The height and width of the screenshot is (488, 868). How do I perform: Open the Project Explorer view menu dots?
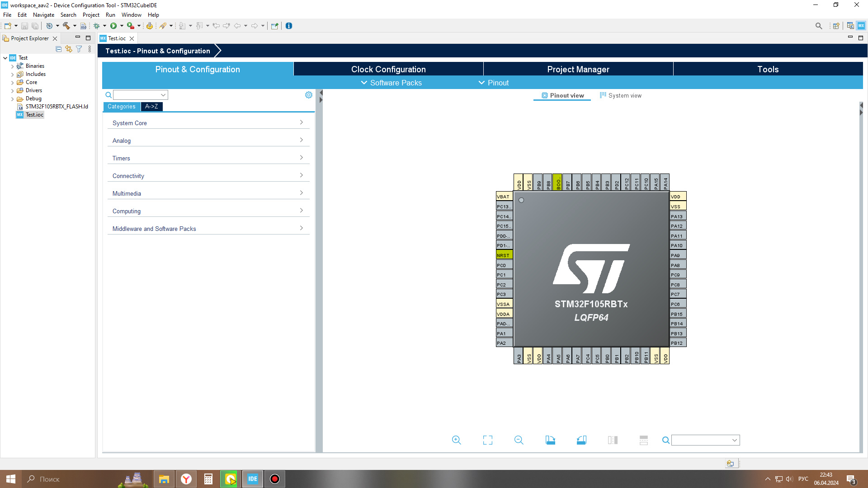tap(90, 49)
